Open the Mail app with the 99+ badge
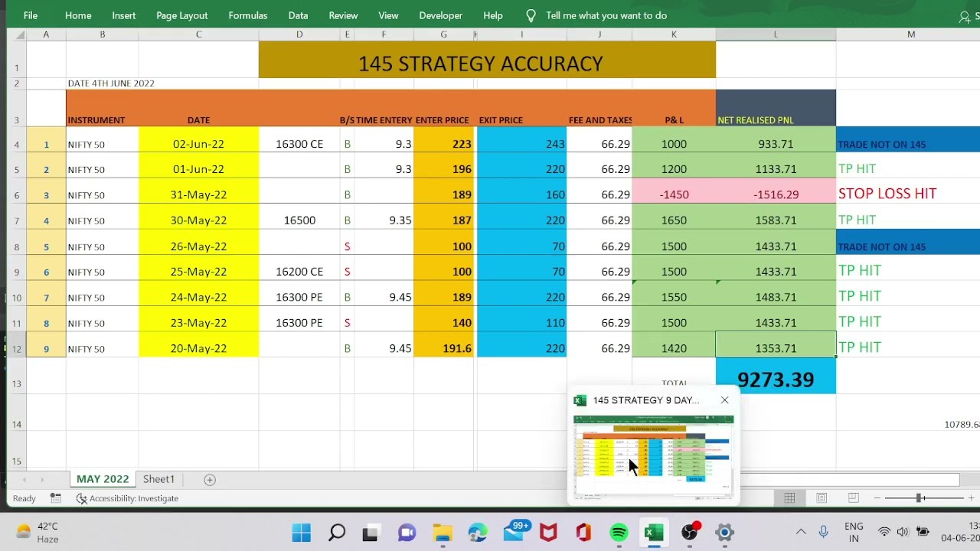The width and height of the screenshot is (980, 551). [514, 532]
